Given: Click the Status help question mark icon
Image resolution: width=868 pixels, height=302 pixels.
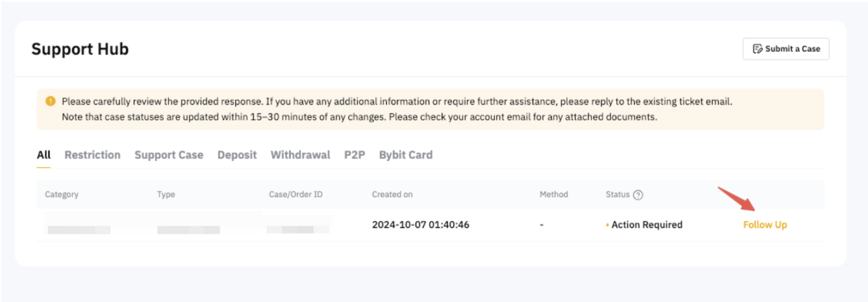Looking at the screenshot, I should click(638, 195).
